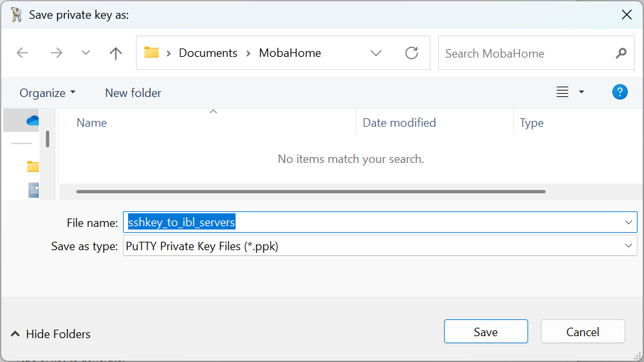Viewport: 644px width, 362px height.
Task: Click the PuTTY keys title icon
Action: pos(16,15)
